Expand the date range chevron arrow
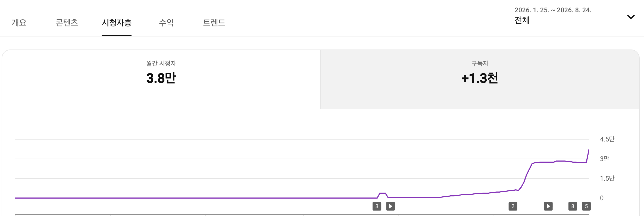The width and height of the screenshot is (644, 216). click(631, 17)
